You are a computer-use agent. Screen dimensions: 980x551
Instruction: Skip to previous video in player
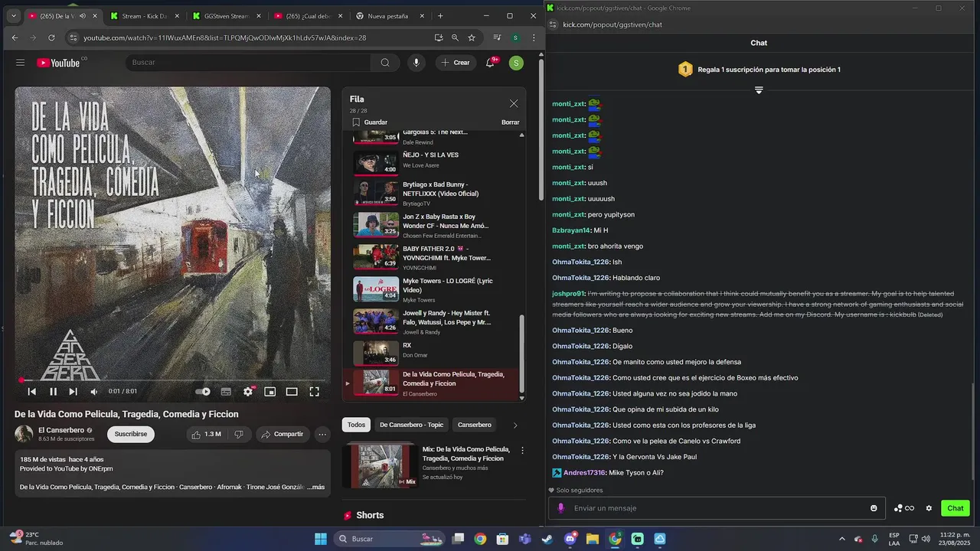[32, 392]
